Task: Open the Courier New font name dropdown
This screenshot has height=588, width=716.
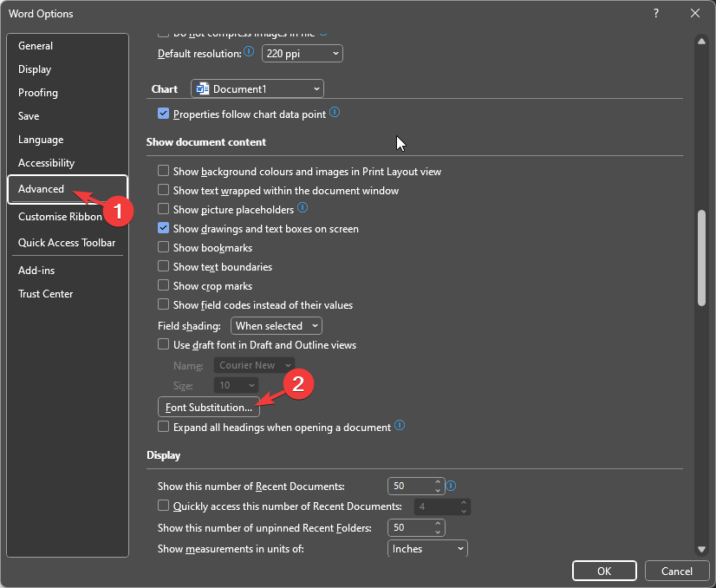Action: point(254,365)
